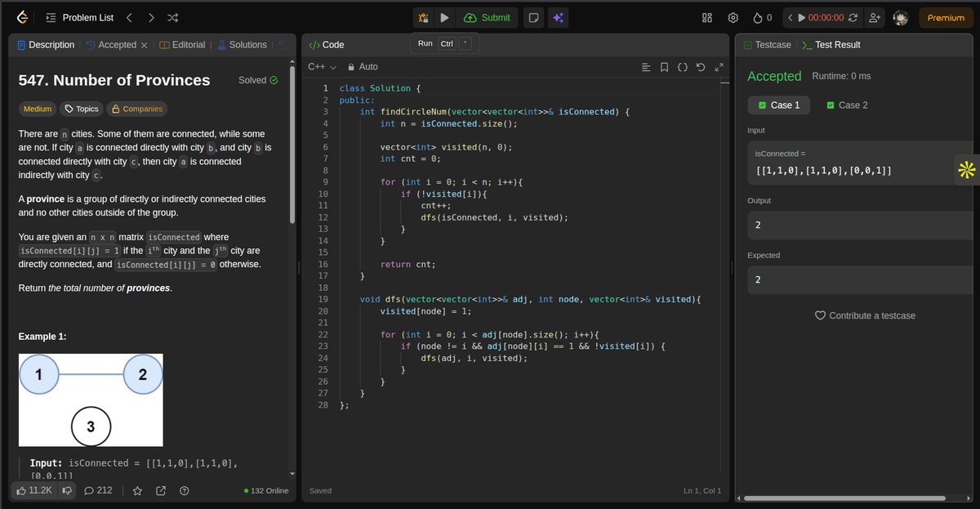Dislike the problem with thumbs down
Viewport: 980px width, 509px height.
67,490
